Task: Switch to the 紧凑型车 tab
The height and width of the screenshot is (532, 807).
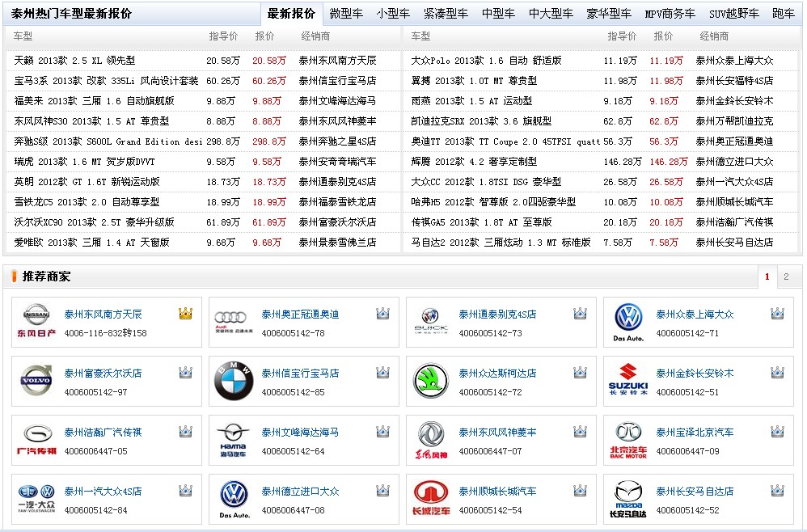Action: pyautogui.click(x=446, y=14)
